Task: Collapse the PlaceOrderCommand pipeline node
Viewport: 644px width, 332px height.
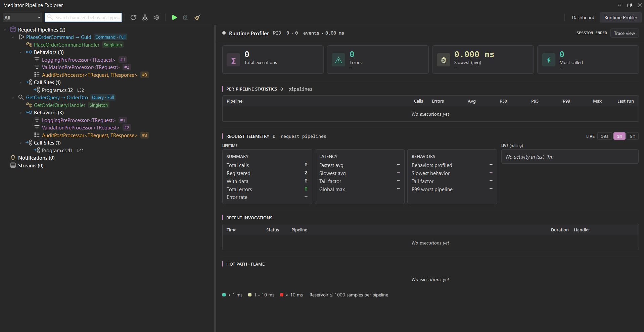Action: tap(13, 37)
